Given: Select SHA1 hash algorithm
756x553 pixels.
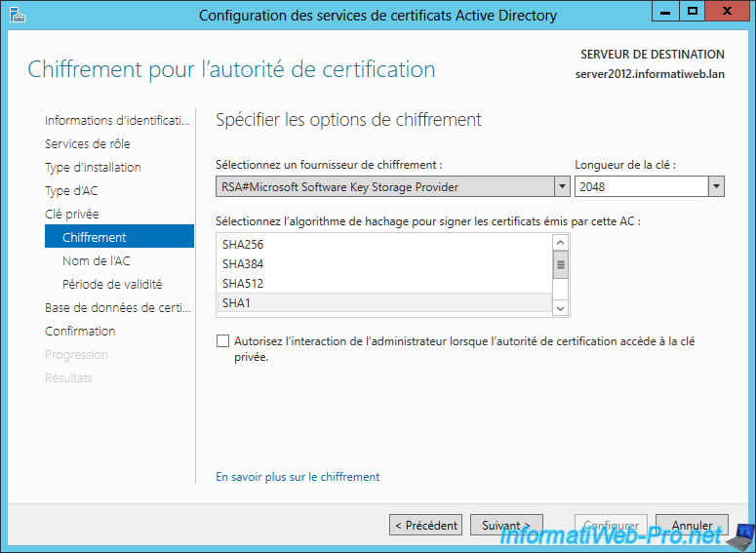Looking at the screenshot, I should tap(384, 302).
